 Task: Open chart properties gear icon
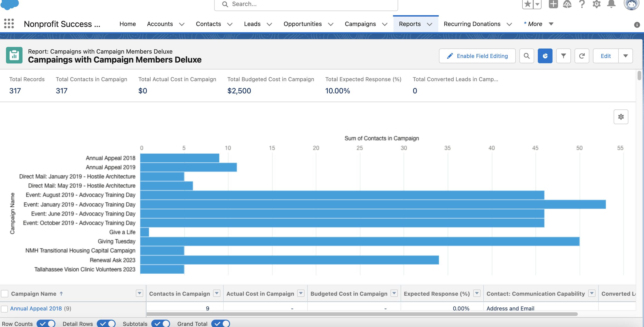[x=621, y=117]
